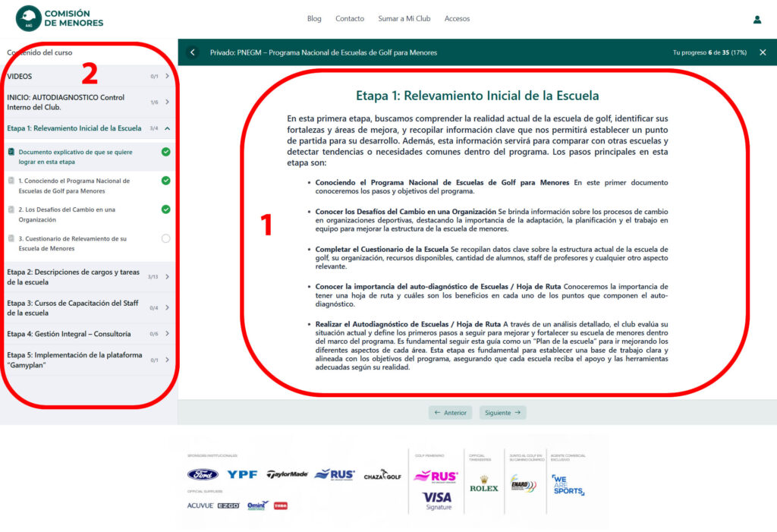Expand INICIO: AUTODIAGNOSTICO section chevron
Screen dimensions: 777x532
click(167, 102)
